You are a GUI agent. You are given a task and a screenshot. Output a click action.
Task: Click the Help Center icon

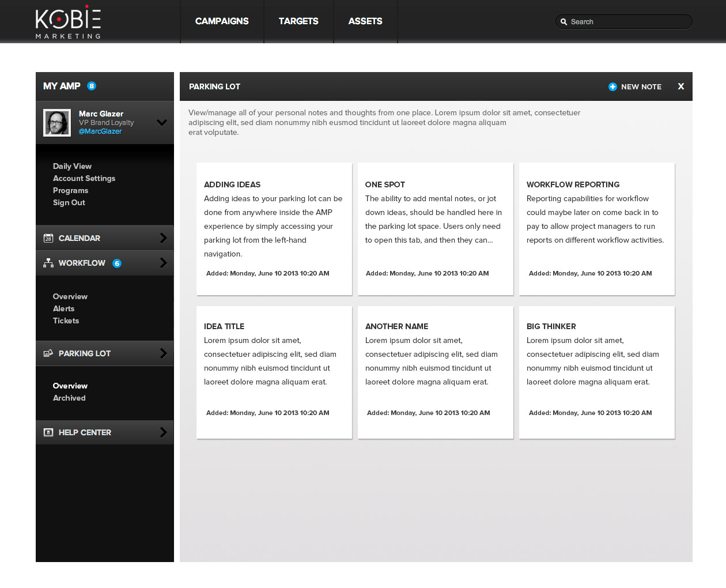tap(48, 432)
